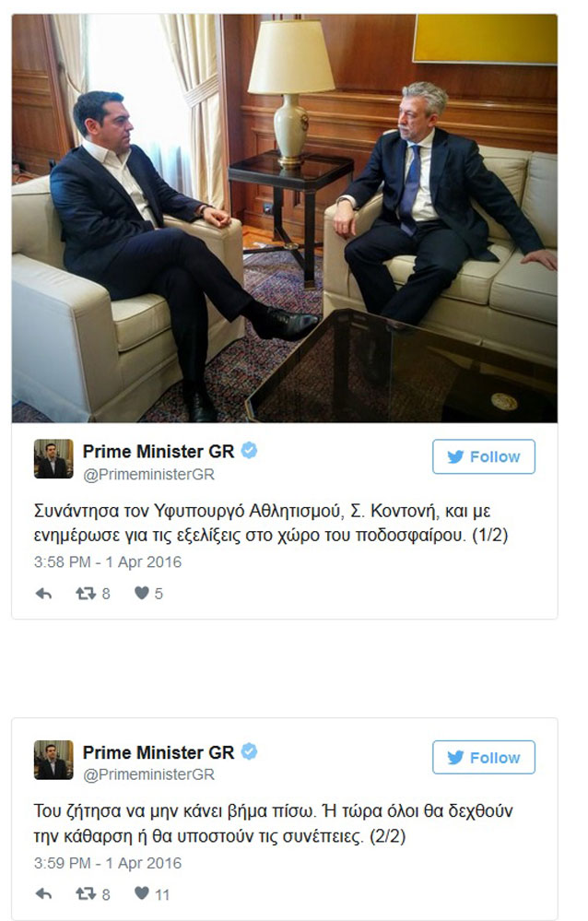Reply to the first tweet
The height and width of the screenshot is (921, 588).
(44, 594)
